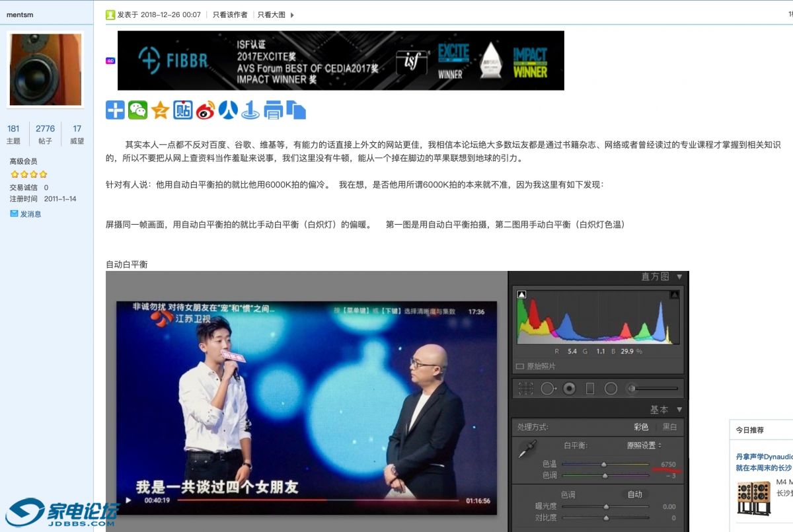The height and width of the screenshot is (532, 793).
Task: Open the 原照设置 white balance dropdown
Action: click(x=644, y=445)
